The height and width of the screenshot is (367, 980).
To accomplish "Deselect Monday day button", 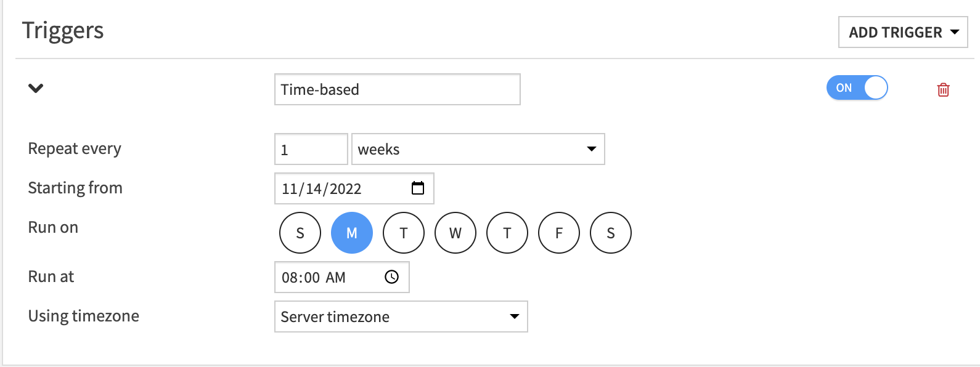I will click(x=352, y=233).
